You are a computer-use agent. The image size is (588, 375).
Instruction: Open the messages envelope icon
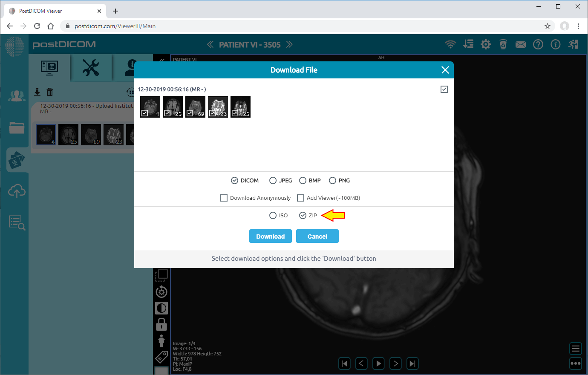[520, 44]
